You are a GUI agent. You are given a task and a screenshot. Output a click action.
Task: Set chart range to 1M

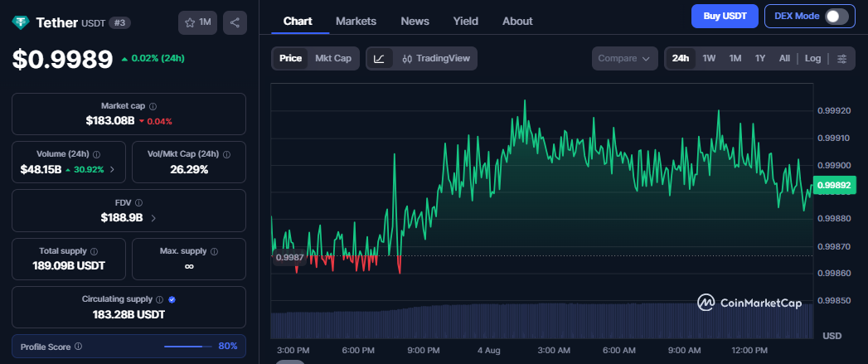pyautogui.click(x=735, y=58)
